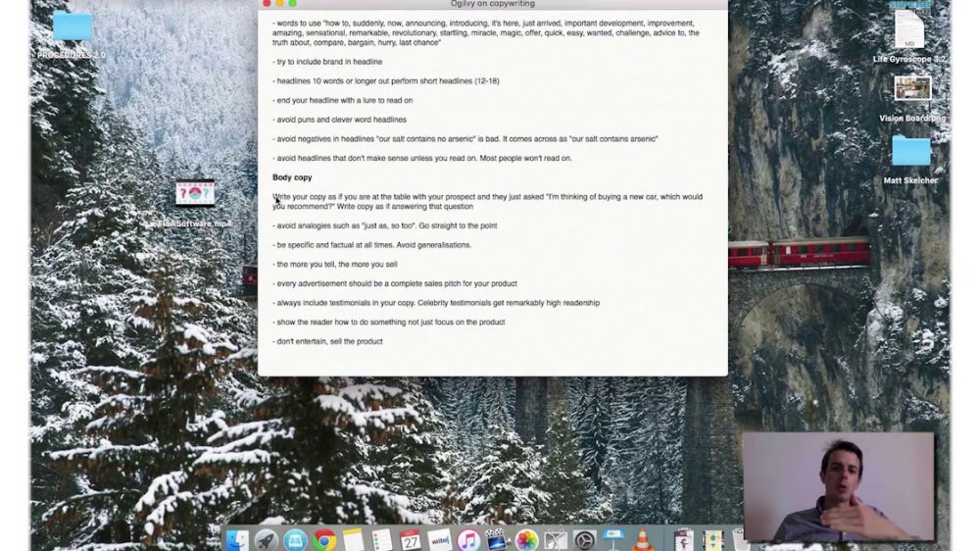Open Reminders list icon in dock
980x551 pixels.
381,540
